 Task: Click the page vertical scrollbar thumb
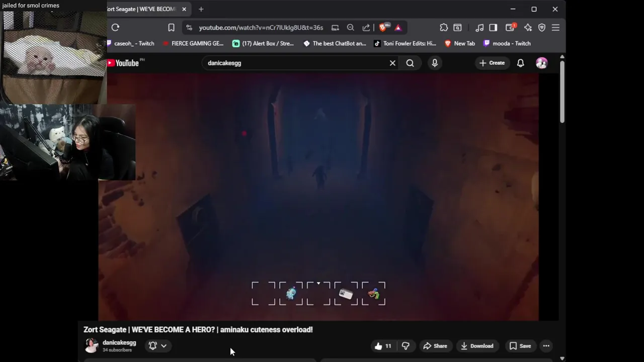tap(562, 92)
